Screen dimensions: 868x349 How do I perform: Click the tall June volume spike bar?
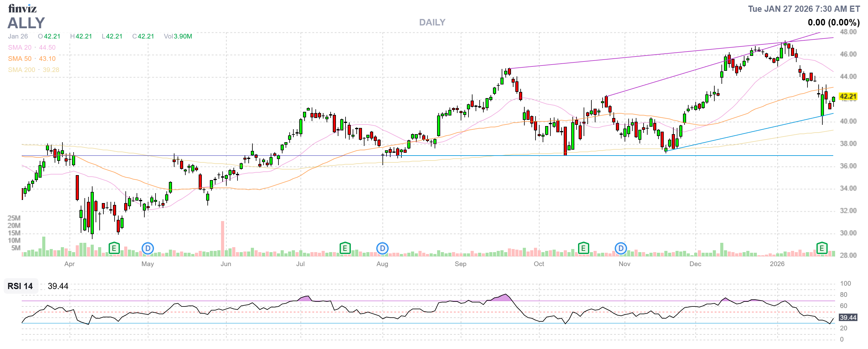click(x=222, y=238)
